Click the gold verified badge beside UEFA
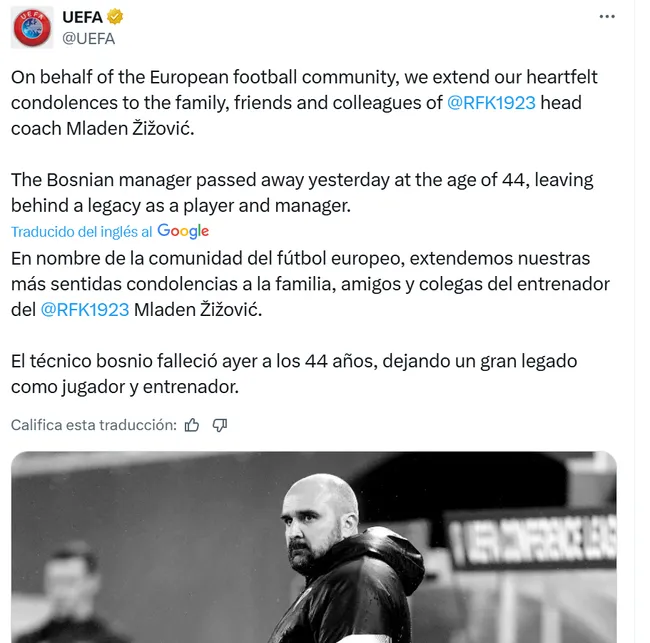The height and width of the screenshot is (643, 650). tap(116, 17)
